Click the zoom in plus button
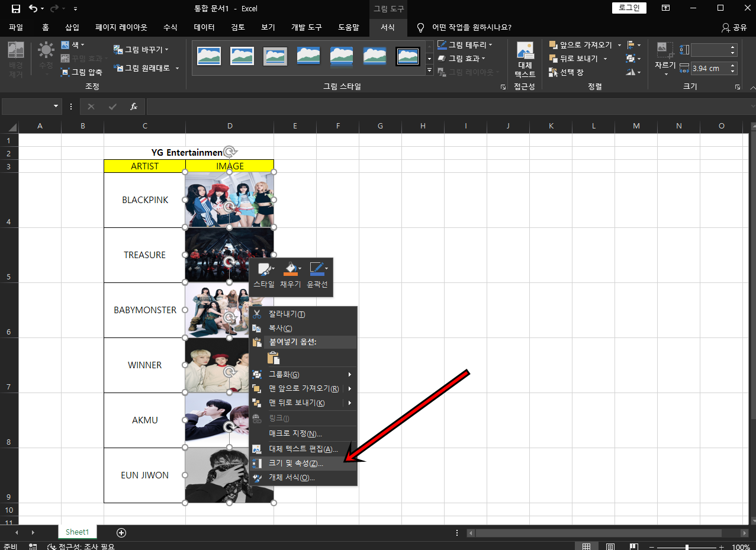The image size is (756, 550). click(x=722, y=546)
